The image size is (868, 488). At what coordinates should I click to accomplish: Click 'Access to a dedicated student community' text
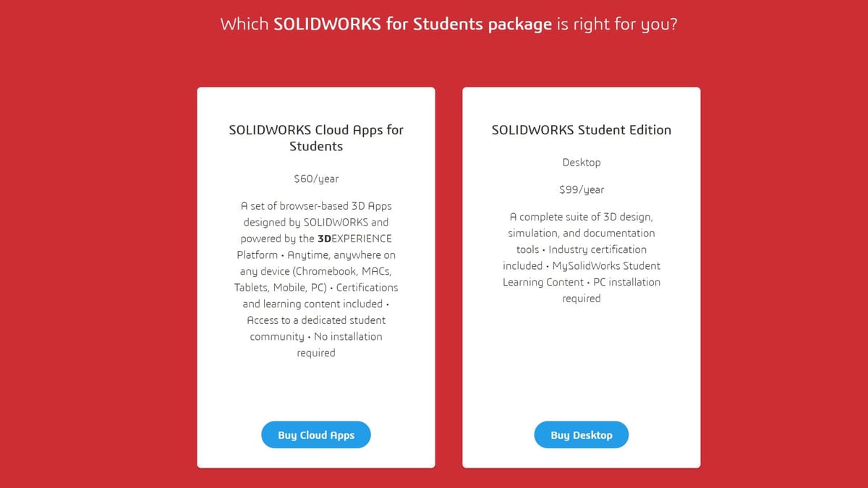pyautogui.click(x=316, y=328)
